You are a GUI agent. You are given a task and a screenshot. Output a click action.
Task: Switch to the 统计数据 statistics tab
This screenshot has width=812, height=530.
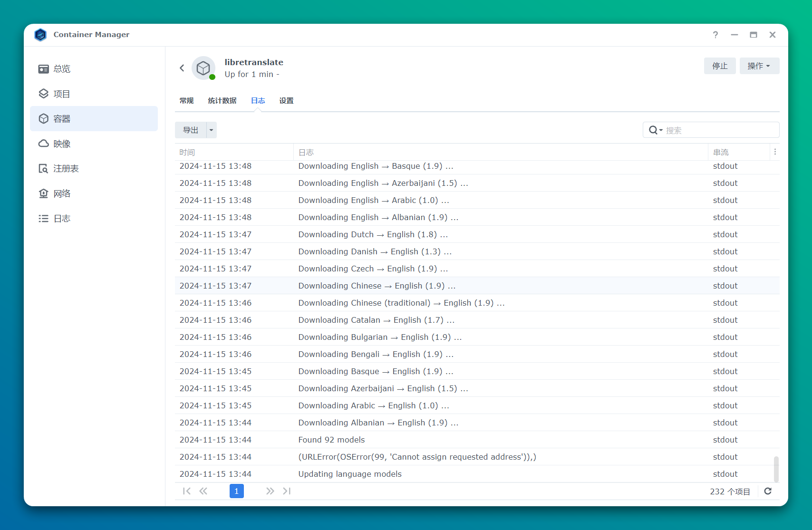pos(222,101)
